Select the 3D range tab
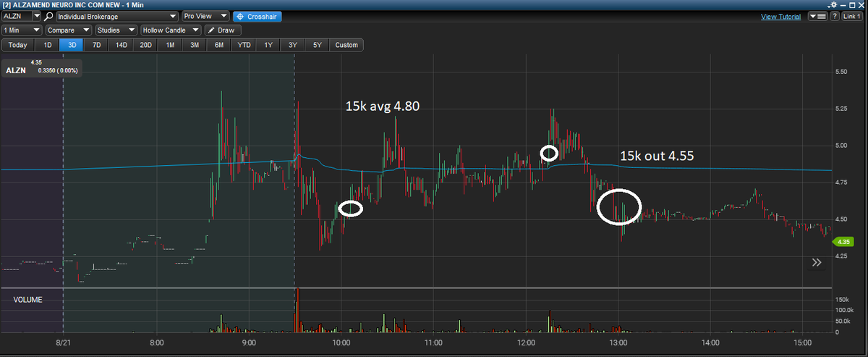This screenshot has width=868, height=357. [72, 45]
